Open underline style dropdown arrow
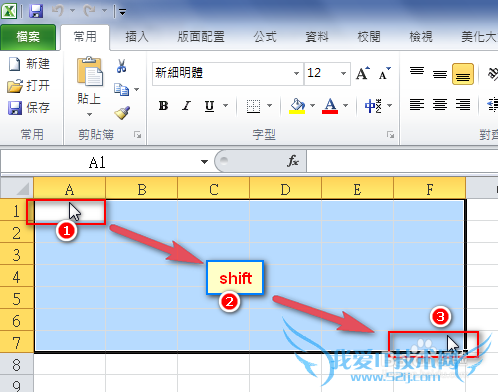Viewport: 498px width, 392px height. click(x=226, y=106)
